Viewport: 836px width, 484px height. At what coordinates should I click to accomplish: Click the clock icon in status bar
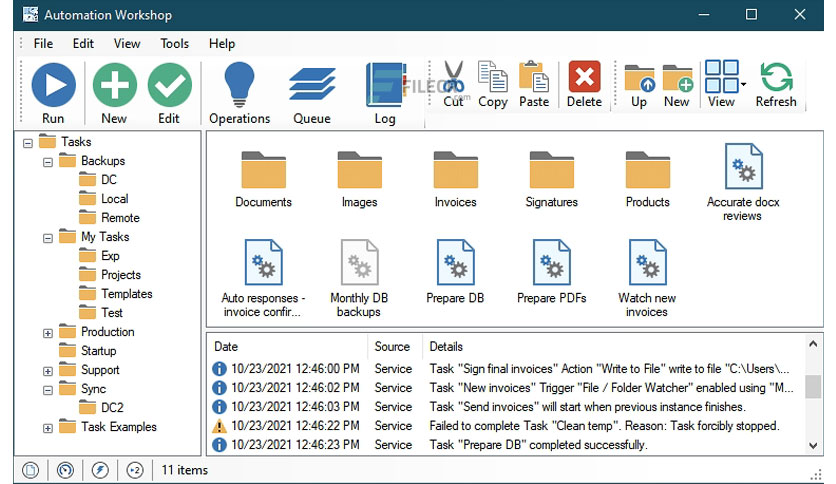[x=66, y=470]
